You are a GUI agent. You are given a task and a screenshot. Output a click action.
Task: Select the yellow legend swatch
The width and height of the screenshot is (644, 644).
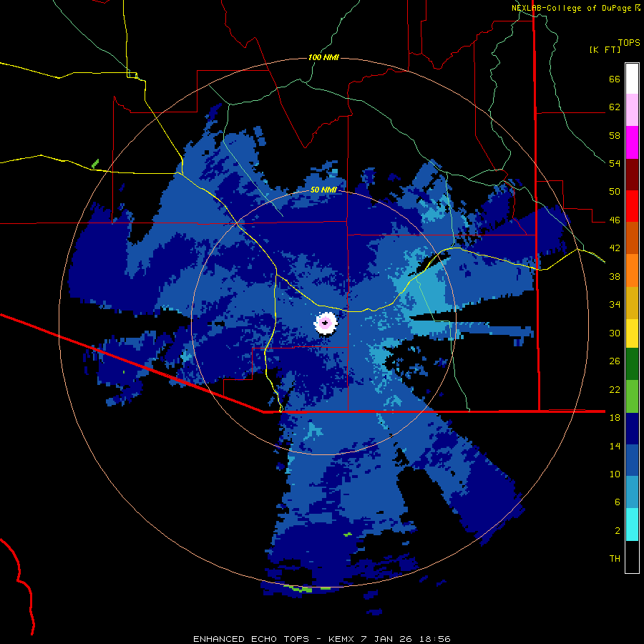pyautogui.click(x=632, y=333)
